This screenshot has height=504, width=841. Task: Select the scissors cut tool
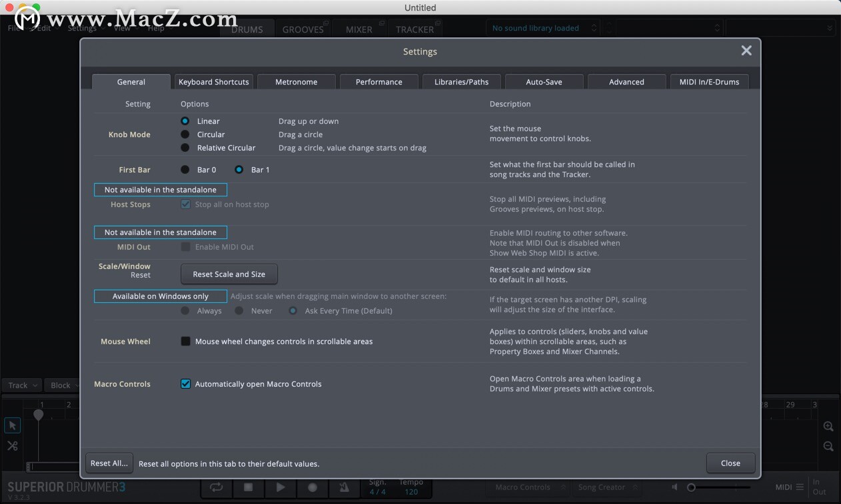(13, 446)
